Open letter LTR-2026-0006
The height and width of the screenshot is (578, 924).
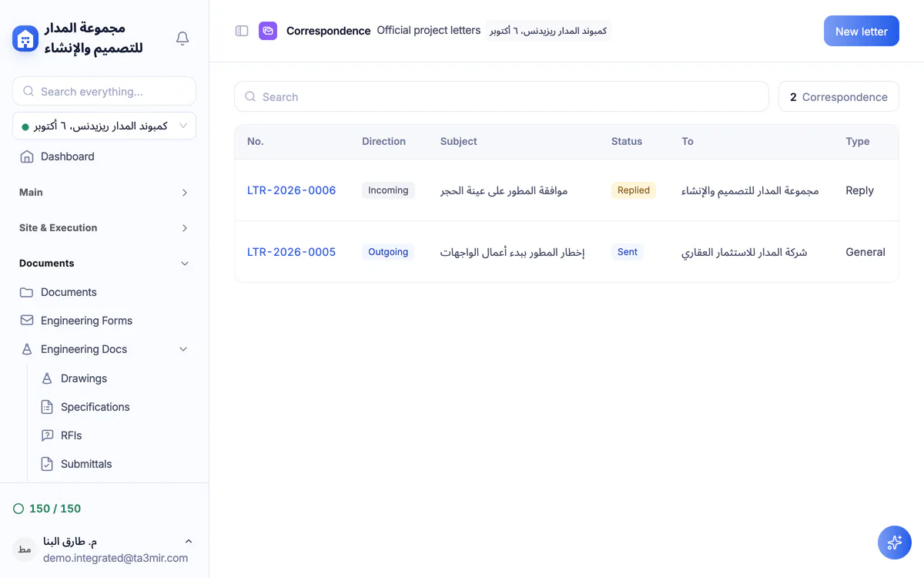291,190
